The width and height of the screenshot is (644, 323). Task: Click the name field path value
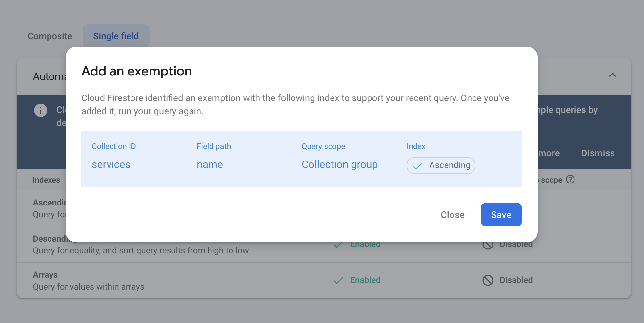coord(210,164)
